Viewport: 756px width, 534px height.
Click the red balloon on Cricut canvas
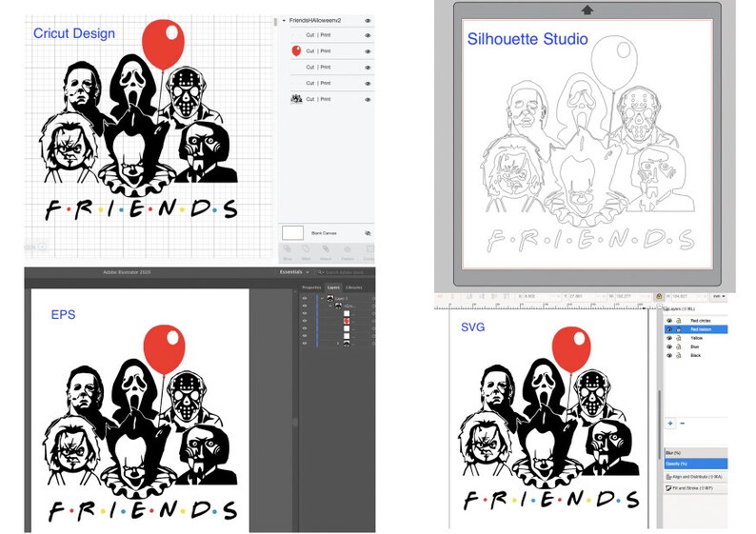[164, 45]
